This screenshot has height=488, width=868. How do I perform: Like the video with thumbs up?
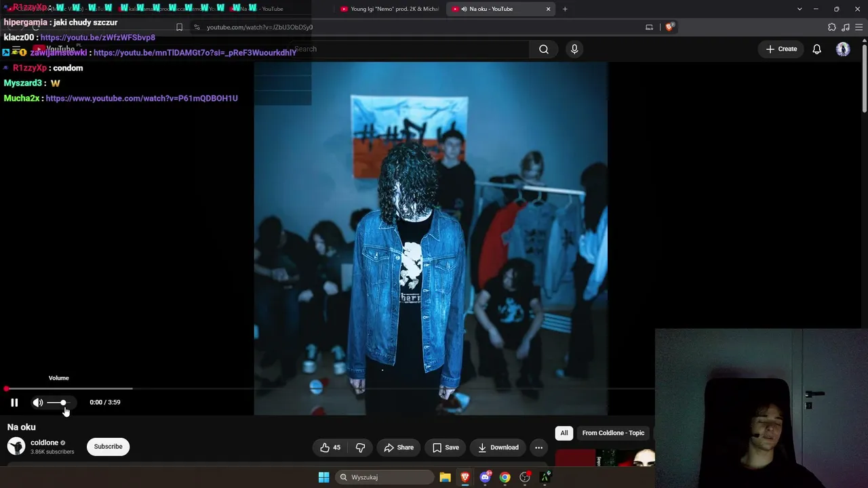tap(330, 447)
